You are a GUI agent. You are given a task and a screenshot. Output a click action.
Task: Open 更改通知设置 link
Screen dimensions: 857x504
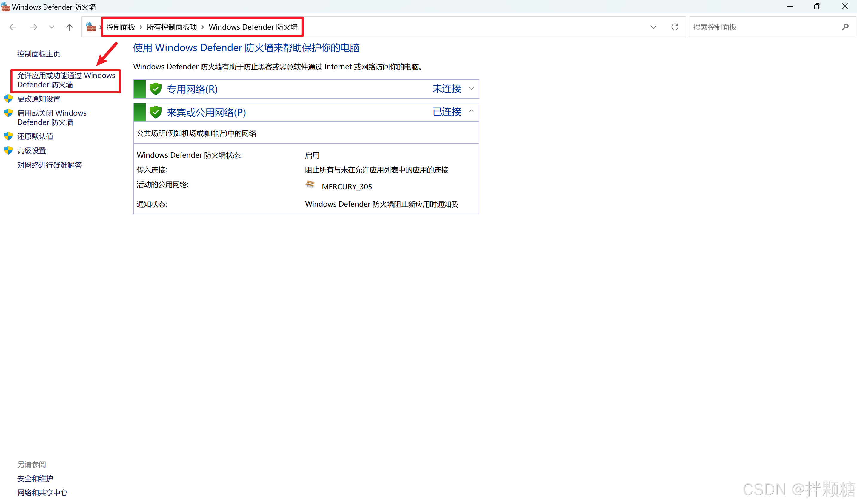[x=39, y=99]
